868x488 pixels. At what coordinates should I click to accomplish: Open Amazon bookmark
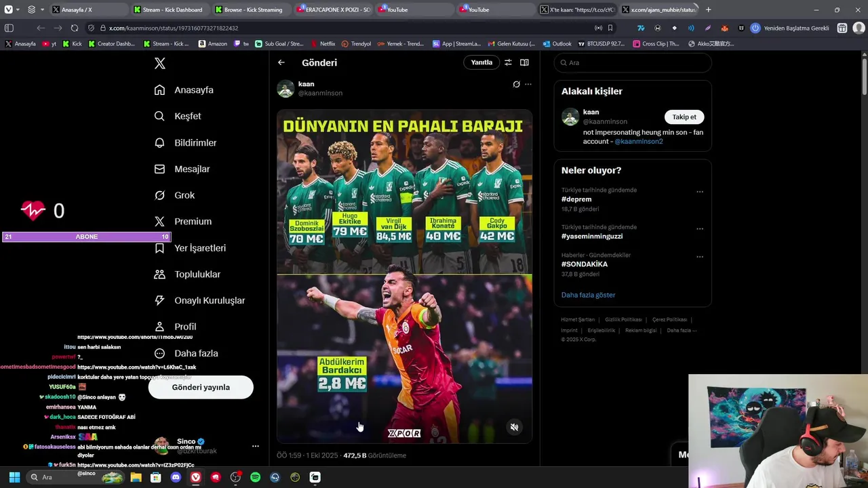click(x=212, y=43)
